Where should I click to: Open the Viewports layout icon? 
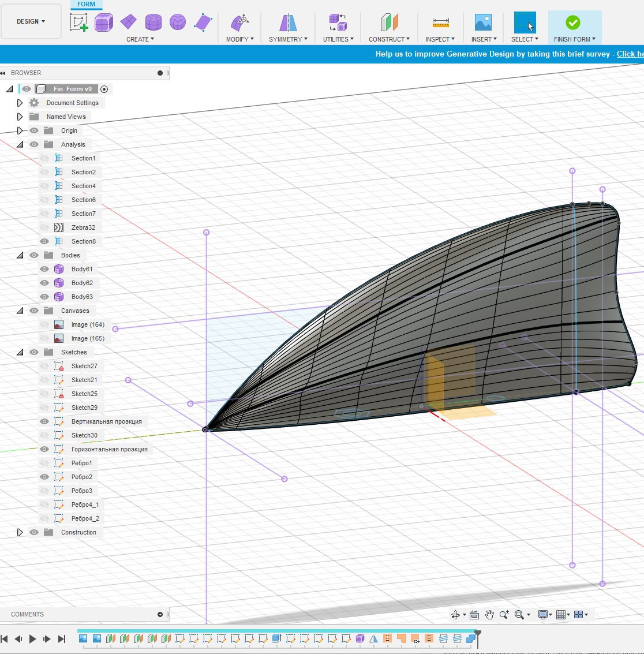[x=578, y=614]
